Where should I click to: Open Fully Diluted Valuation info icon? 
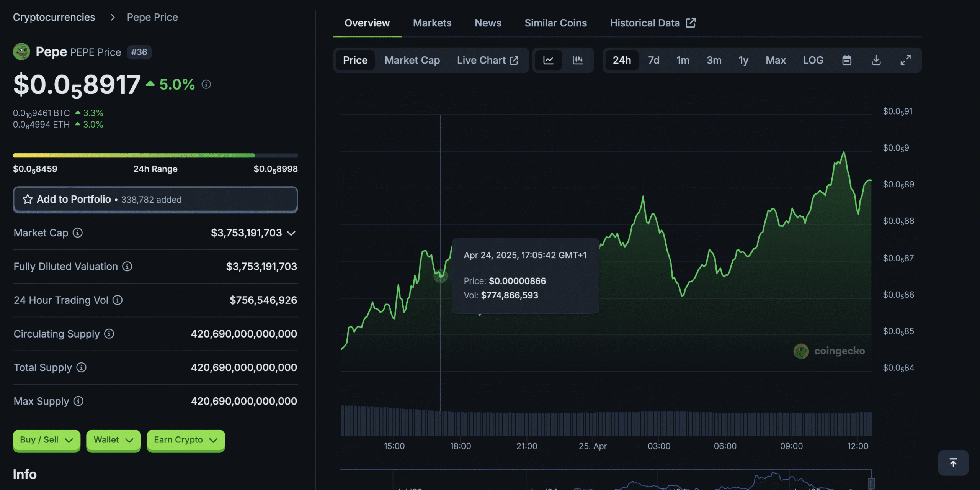[x=127, y=266]
